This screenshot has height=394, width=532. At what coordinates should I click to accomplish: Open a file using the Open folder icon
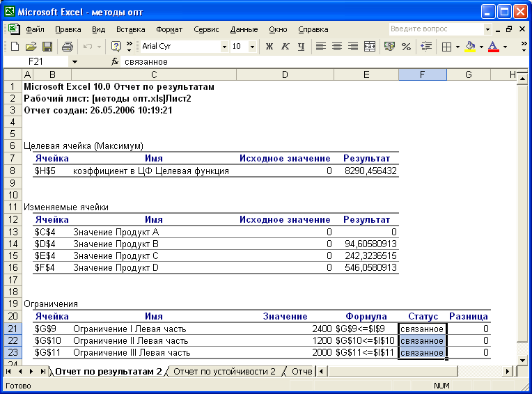pos(31,47)
